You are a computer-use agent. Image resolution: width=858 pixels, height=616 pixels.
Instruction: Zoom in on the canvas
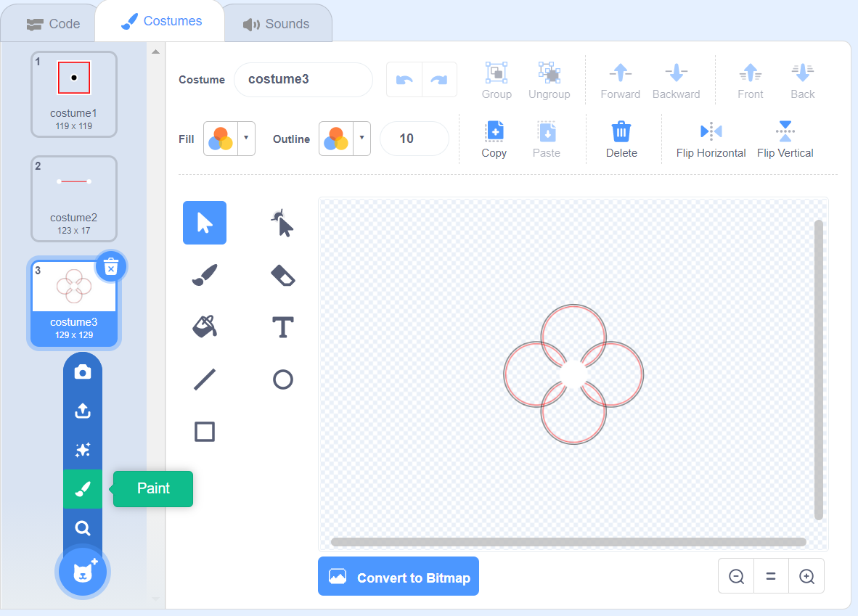point(806,576)
